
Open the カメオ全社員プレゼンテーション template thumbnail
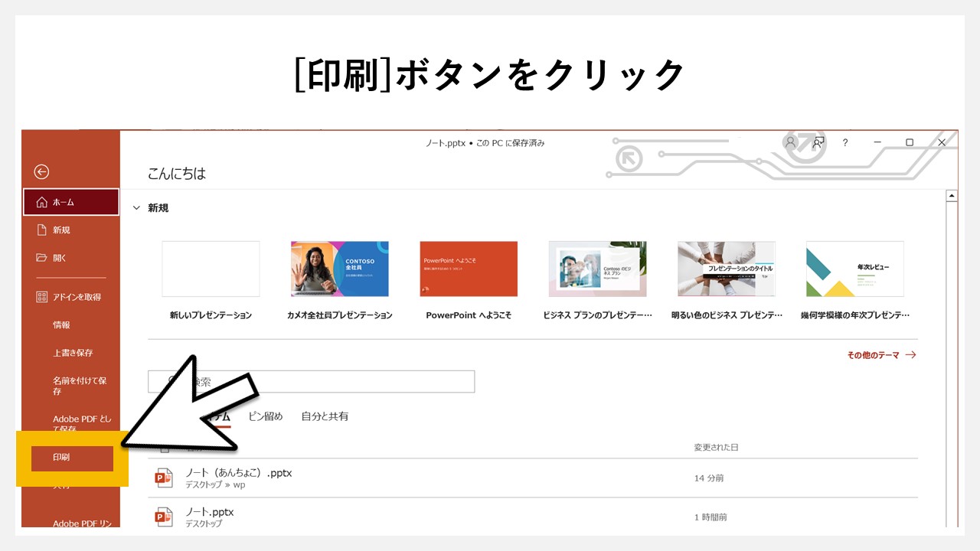(340, 269)
